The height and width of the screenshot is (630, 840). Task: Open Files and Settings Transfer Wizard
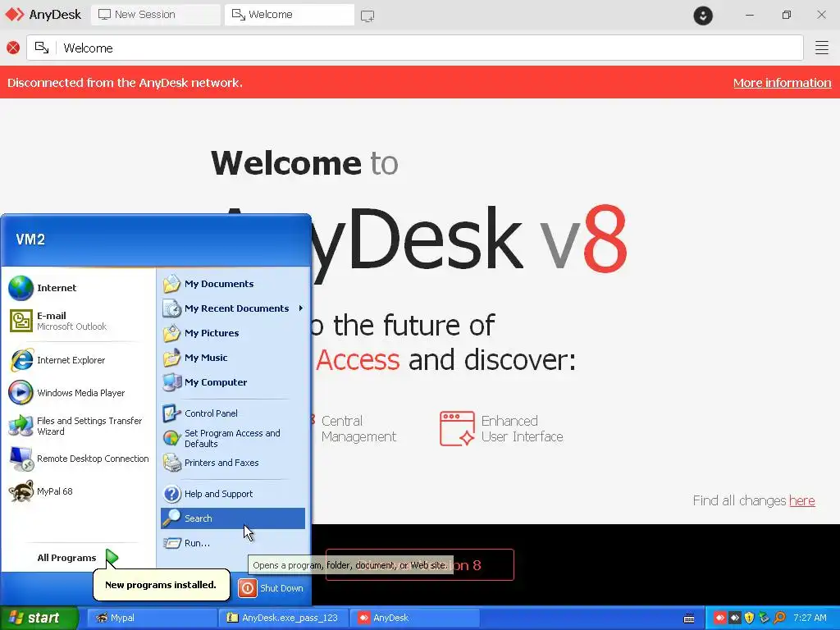pos(79,426)
